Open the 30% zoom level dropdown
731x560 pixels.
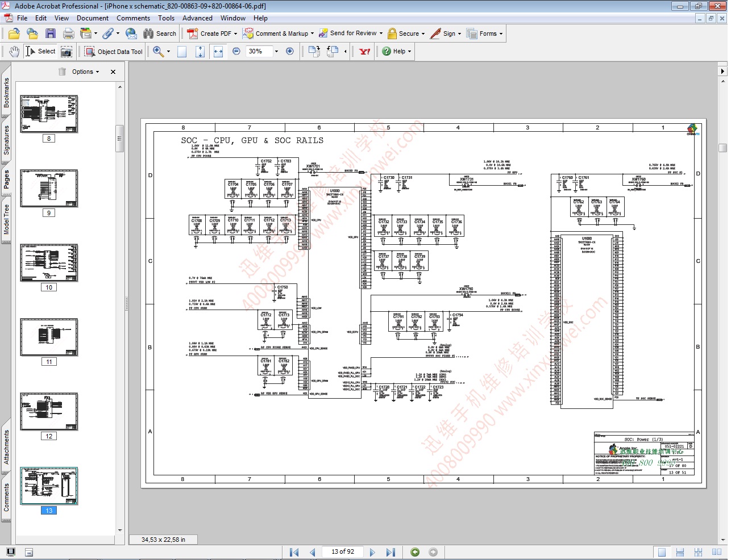coord(277,52)
